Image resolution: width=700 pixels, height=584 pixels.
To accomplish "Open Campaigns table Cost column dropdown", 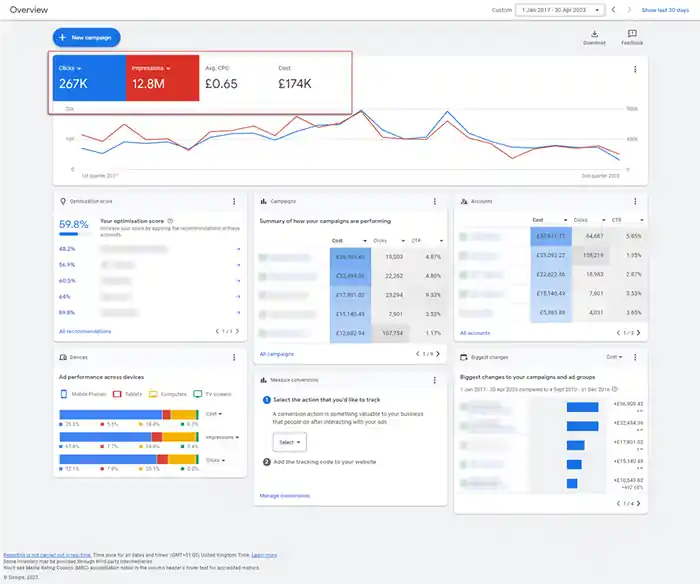I will [x=349, y=241].
